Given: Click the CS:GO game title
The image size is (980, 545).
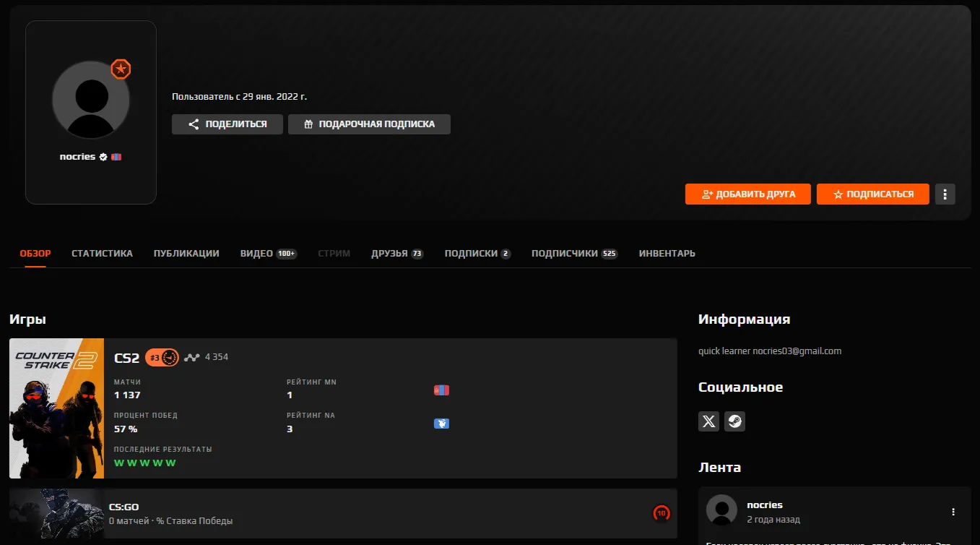Looking at the screenshot, I should point(123,507).
